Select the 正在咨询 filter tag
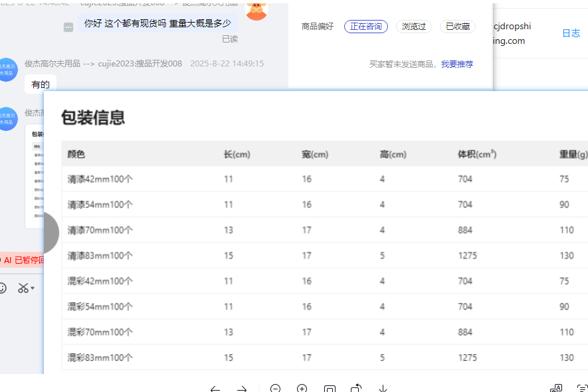The image size is (588, 392). coord(366,27)
